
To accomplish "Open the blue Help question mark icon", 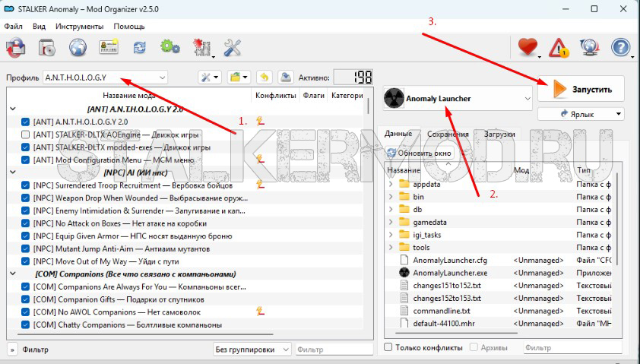I will [620, 47].
